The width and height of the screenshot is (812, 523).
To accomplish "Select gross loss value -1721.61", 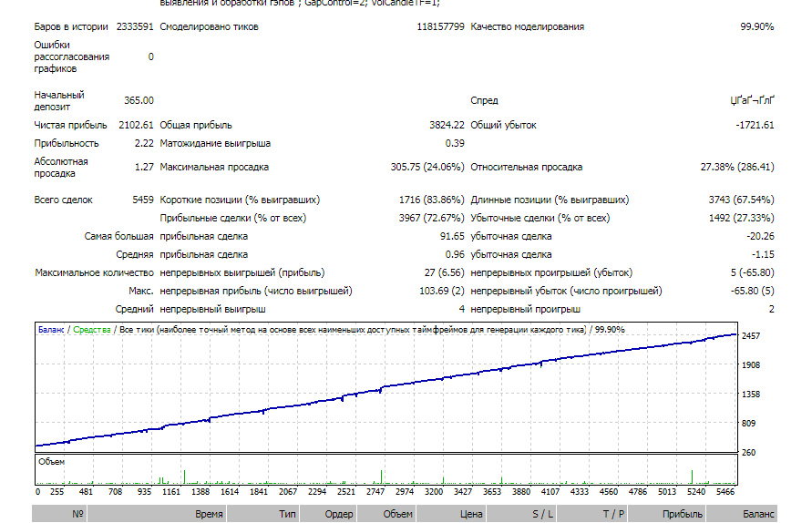I will click(x=755, y=125).
